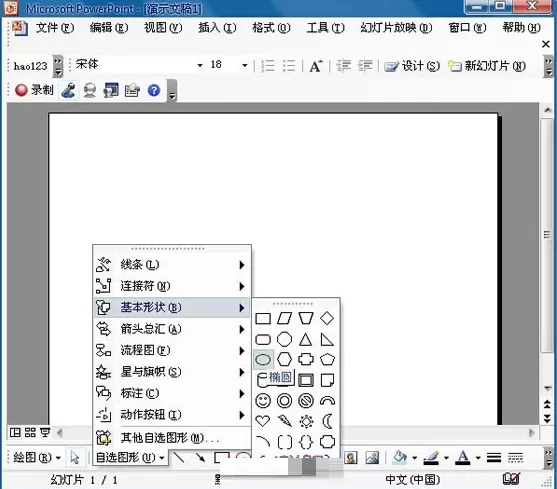Select the octagon basic shape
This screenshot has width=557, height=489.
coord(285,339)
